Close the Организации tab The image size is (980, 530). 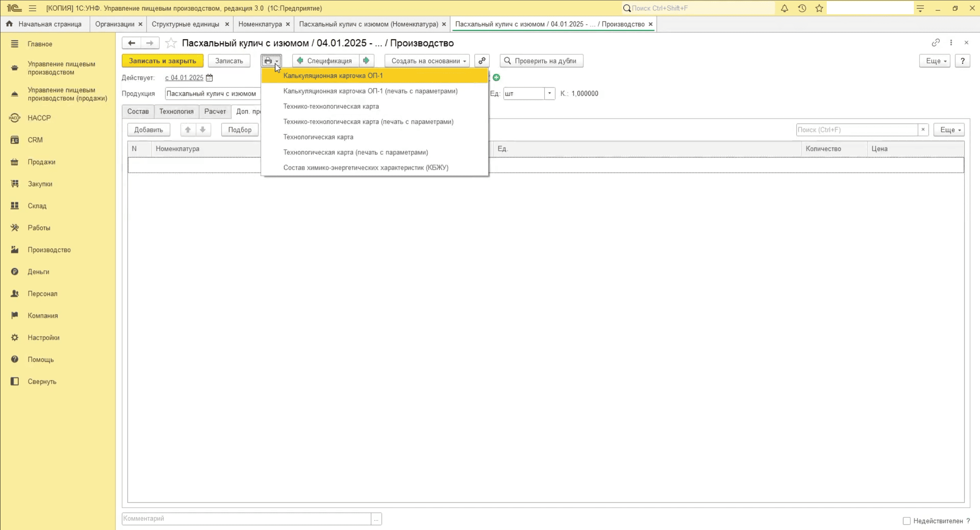click(141, 24)
